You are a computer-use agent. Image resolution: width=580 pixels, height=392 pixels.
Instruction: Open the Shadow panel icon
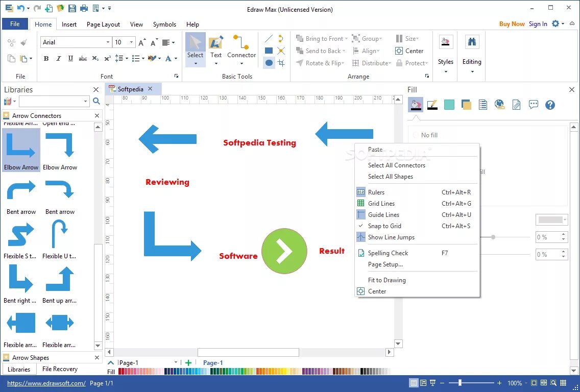466,105
